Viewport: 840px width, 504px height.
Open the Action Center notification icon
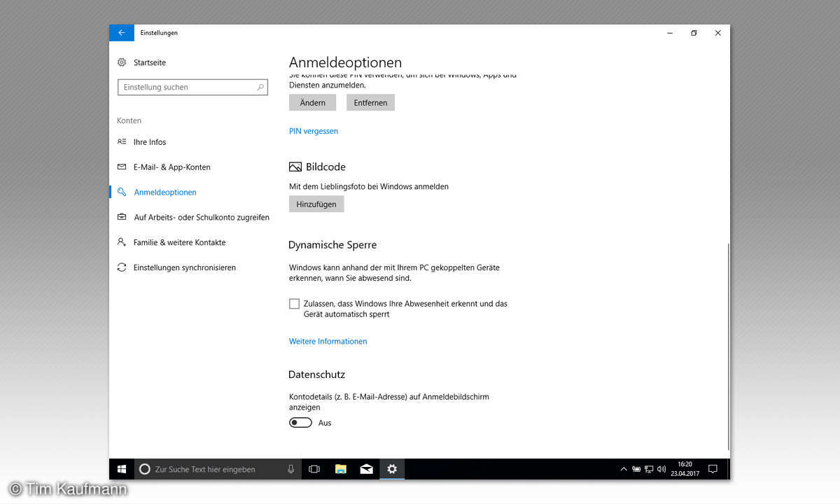coord(713,469)
